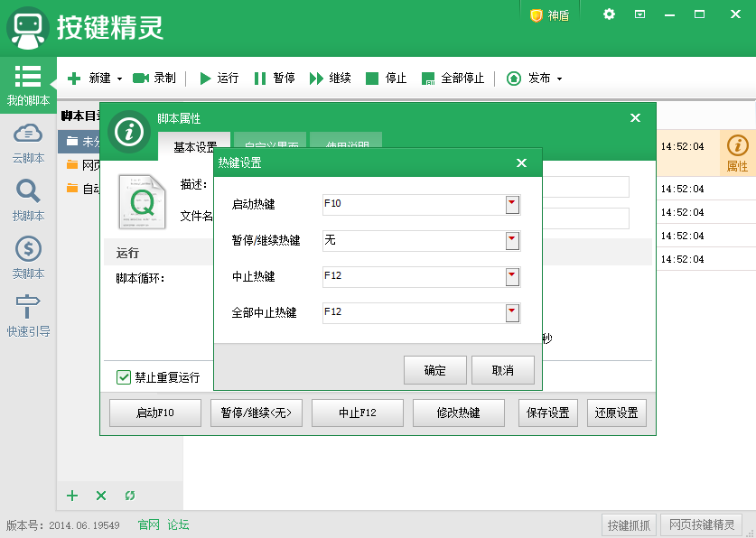The width and height of the screenshot is (756, 538).
Task: Click the 修改热键 button
Action: click(459, 413)
